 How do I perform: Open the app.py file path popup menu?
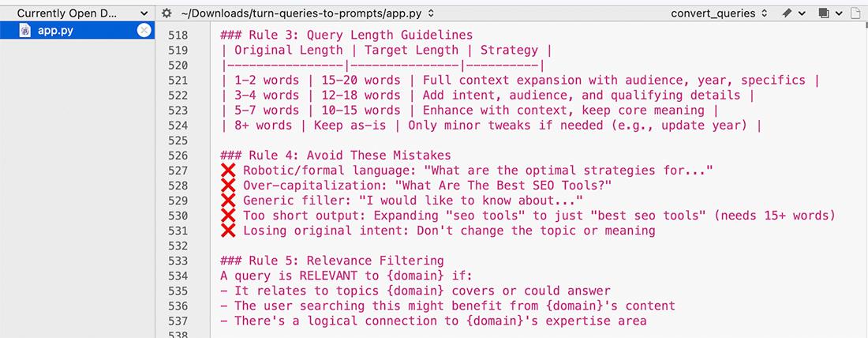(308, 13)
